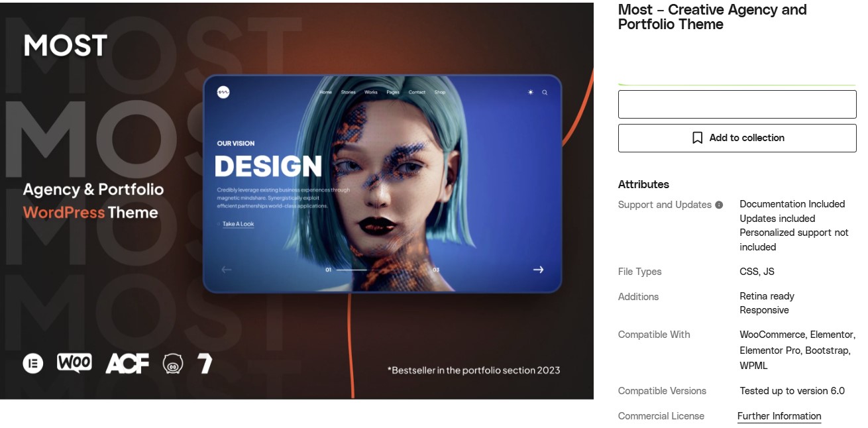This screenshot has width=868, height=428.
Task: Open the Works menu item in preview
Action: coord(371,93)
